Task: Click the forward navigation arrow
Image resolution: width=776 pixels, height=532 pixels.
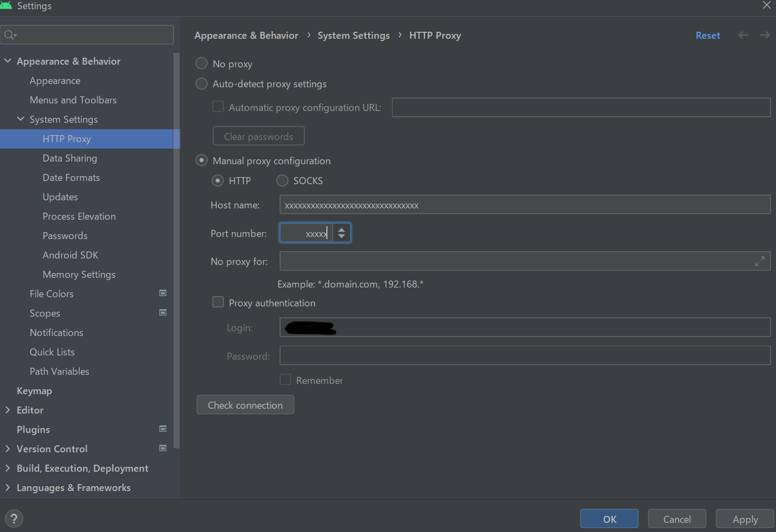Action: coord(764,35)
